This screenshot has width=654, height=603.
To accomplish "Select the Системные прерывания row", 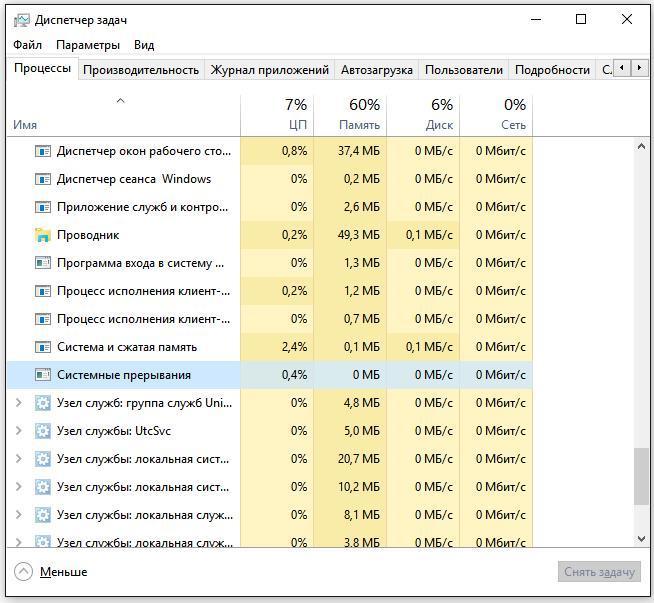I will pos(269,375).
